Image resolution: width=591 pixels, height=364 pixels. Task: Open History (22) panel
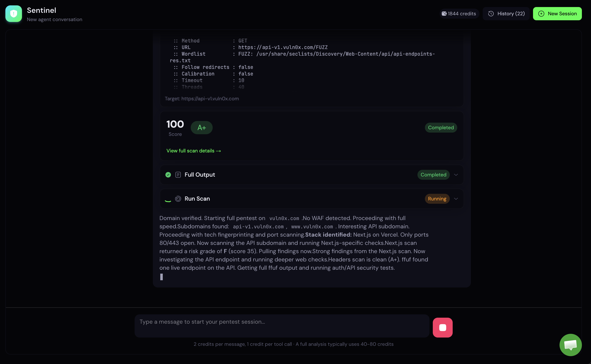pos(506,13)
